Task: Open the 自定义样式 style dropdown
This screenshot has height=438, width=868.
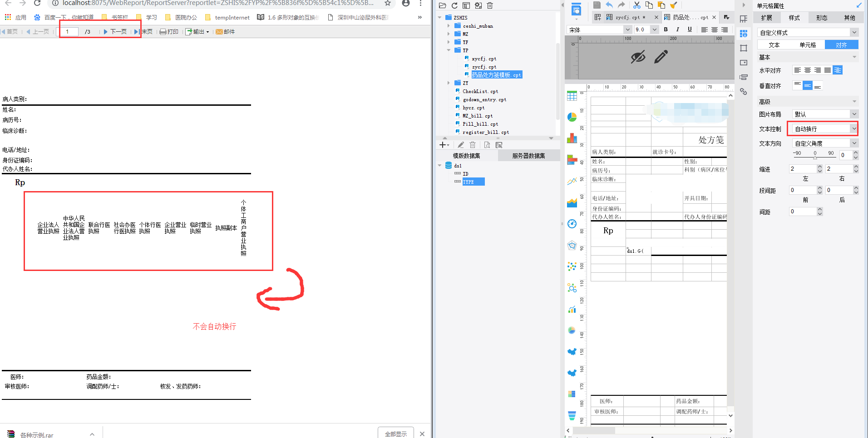Action: tap(808, 33)
